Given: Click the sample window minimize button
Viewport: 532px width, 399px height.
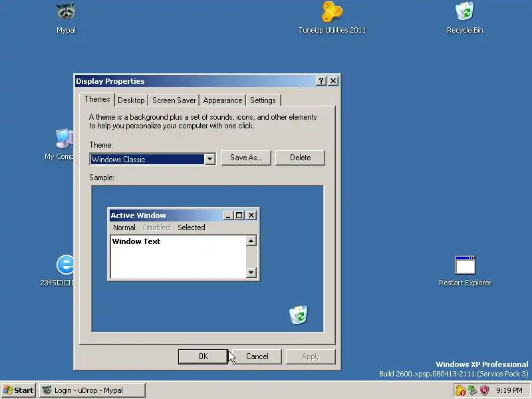Looking at the screenshot, I should point(228,215).
